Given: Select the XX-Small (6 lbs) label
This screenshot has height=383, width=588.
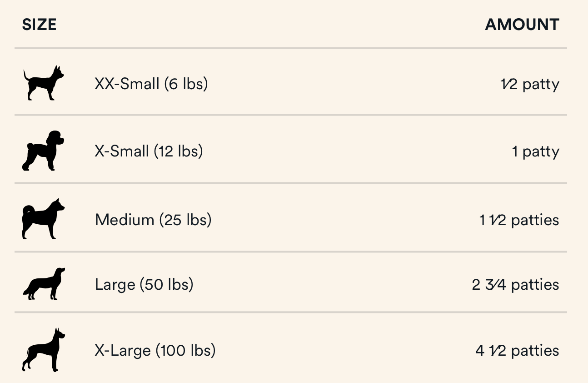Looking at the screenshot, I should pos(151,84).
